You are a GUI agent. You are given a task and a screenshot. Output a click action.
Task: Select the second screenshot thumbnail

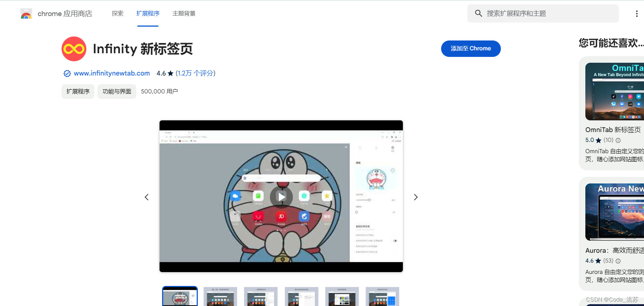click(220, 296)
